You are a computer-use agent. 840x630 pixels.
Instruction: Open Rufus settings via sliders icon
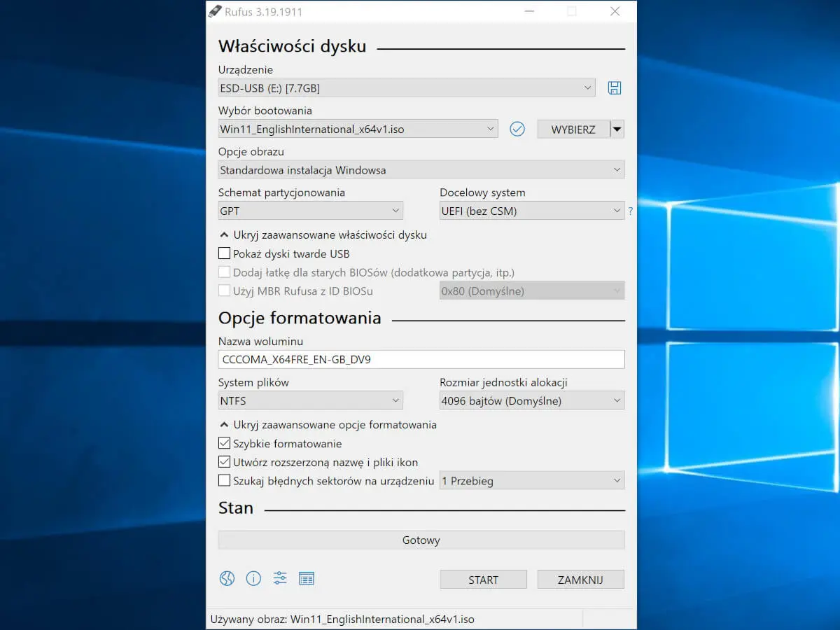[x=279, y=578]
